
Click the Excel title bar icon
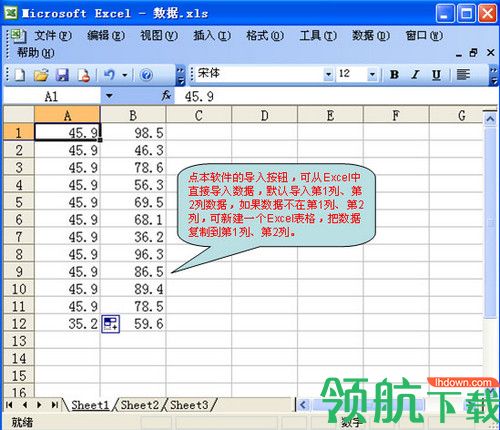pos(11,13)
